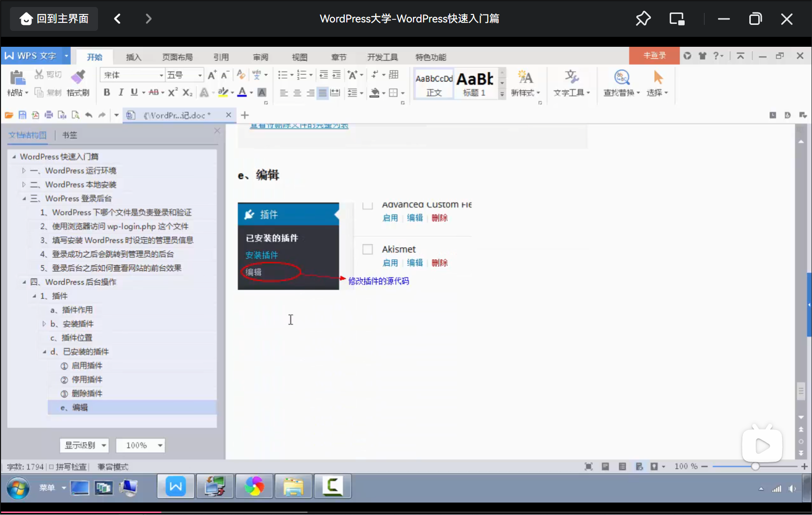Toggle the spell check option in status bar
This screenshot has height=515, width=812.
tap(68, 467)
